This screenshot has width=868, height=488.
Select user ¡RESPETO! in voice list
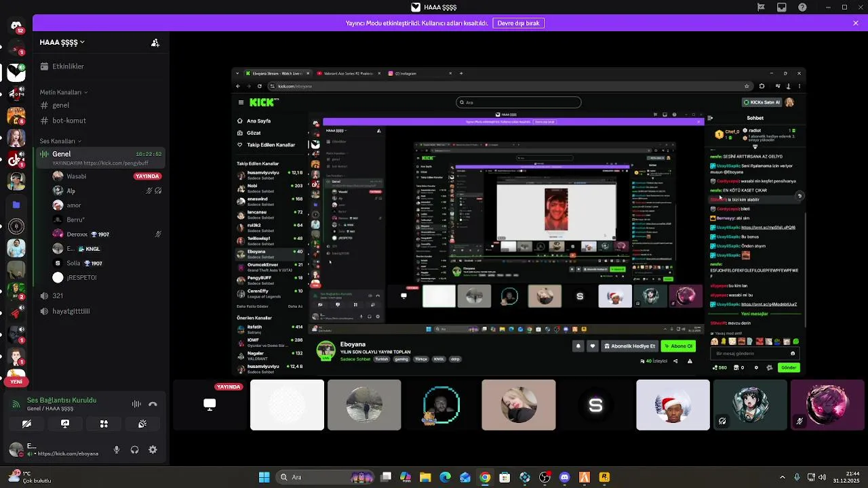pos(107,277)
